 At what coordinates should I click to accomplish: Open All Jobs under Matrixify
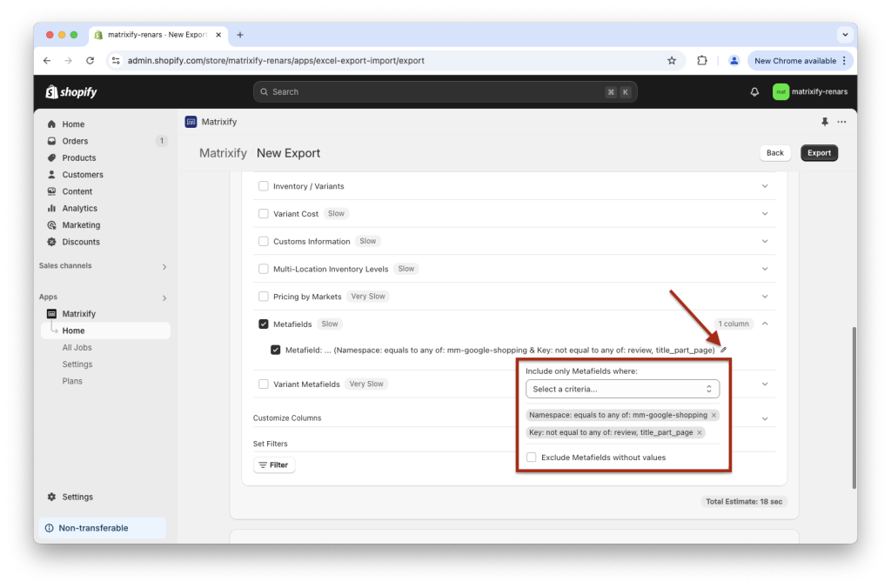(77, 346)
